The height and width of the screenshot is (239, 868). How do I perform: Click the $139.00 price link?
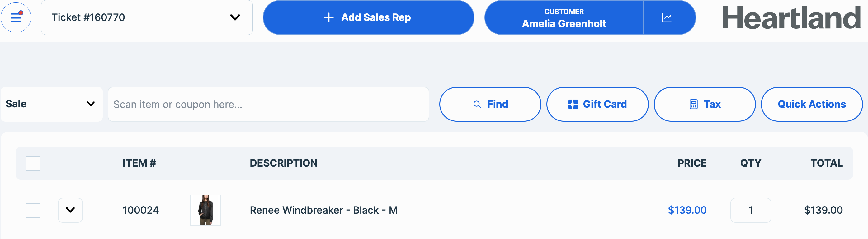pos(687,210)
